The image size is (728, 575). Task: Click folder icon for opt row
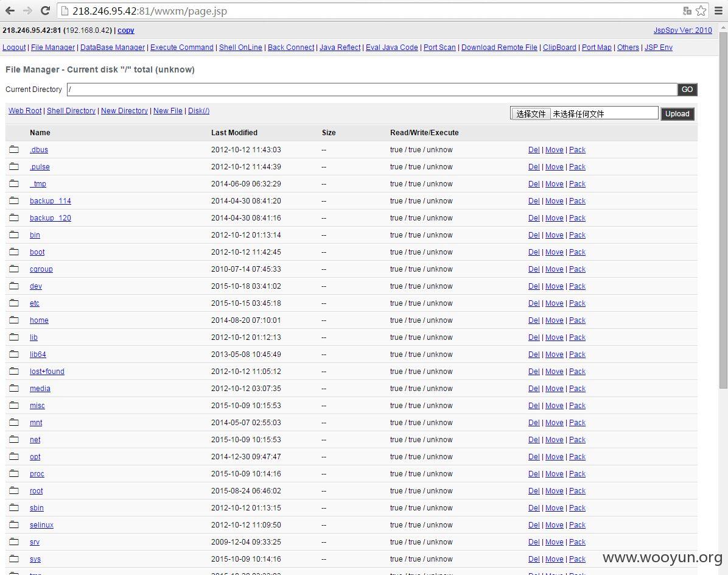pyautogui.click(x=14, y=457)
